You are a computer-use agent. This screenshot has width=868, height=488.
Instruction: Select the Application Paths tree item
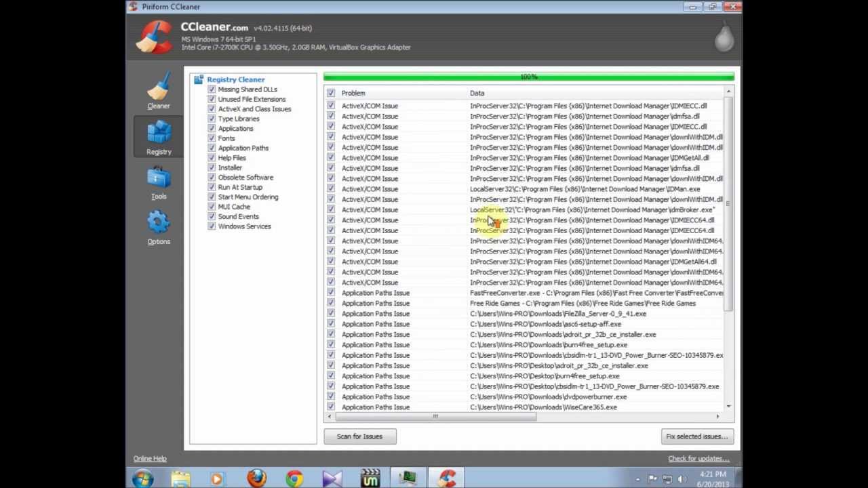tap(243, 148)
